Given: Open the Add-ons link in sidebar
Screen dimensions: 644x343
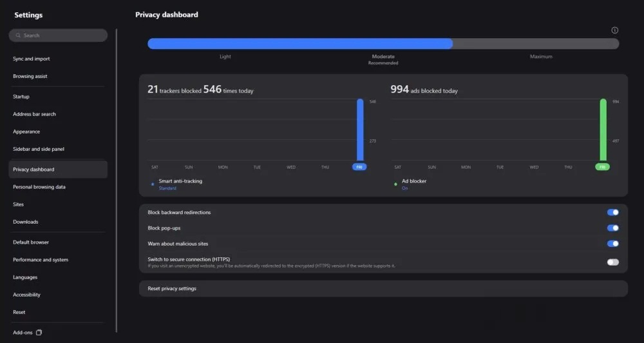Looking at the screenshot, I should pos(23,333).
